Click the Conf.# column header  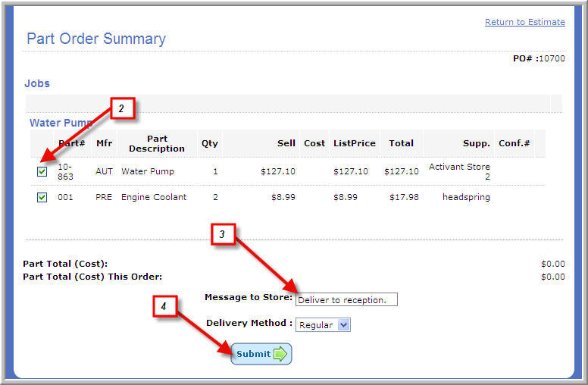(x=514, y=142)
